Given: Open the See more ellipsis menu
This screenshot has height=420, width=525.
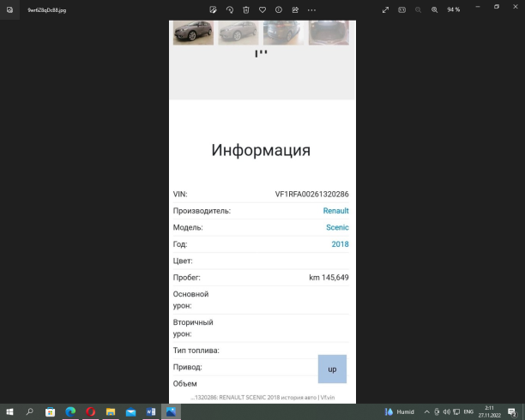Looking at the screenshot, I should (x=311, y=10).
